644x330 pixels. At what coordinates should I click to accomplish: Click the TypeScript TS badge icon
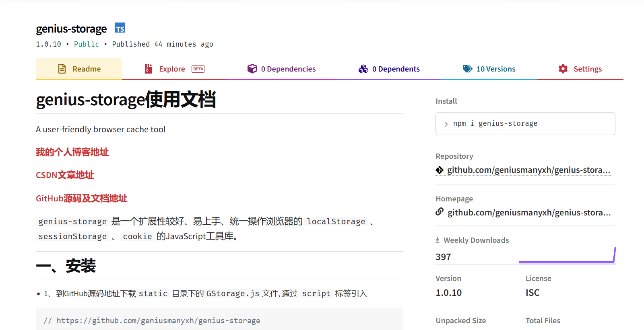(120, 28)
